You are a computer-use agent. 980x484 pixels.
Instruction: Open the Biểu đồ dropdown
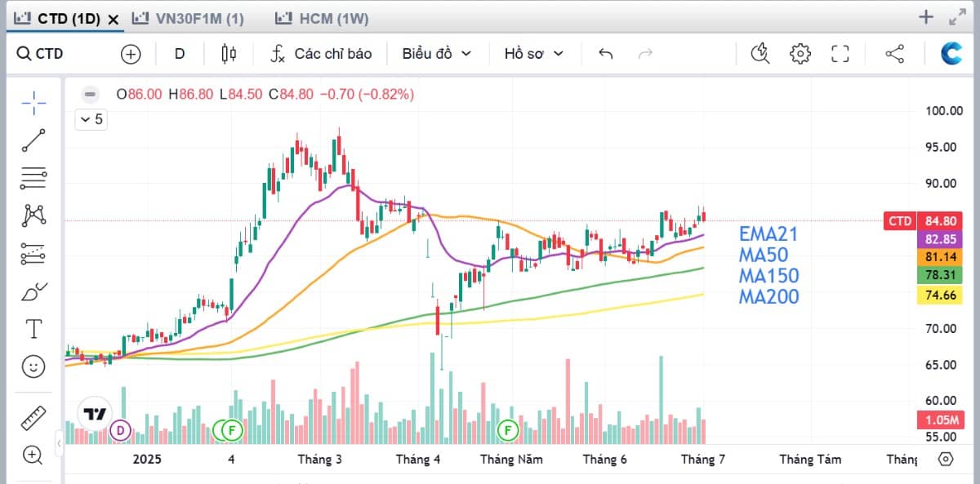[x=437, y=54]
